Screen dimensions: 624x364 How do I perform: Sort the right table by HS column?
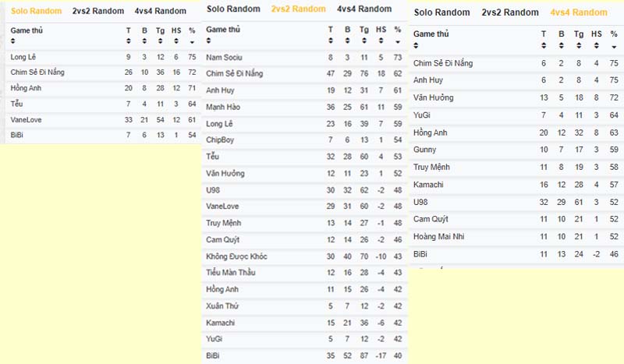[x=596, y=46]
